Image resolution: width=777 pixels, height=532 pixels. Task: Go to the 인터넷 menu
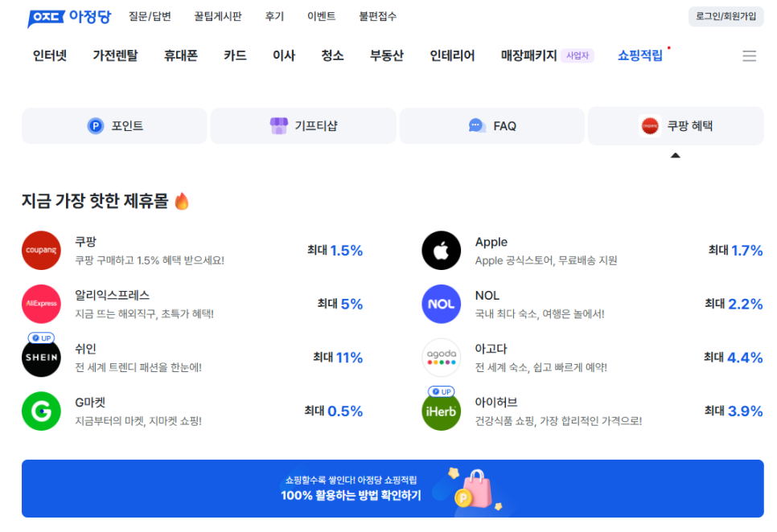pos(50,55)
